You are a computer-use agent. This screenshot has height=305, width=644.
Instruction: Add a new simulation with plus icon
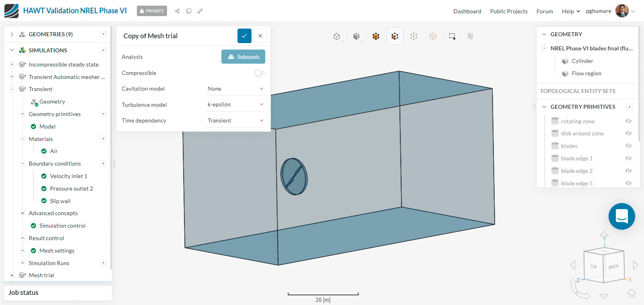[x=103, y=50]
